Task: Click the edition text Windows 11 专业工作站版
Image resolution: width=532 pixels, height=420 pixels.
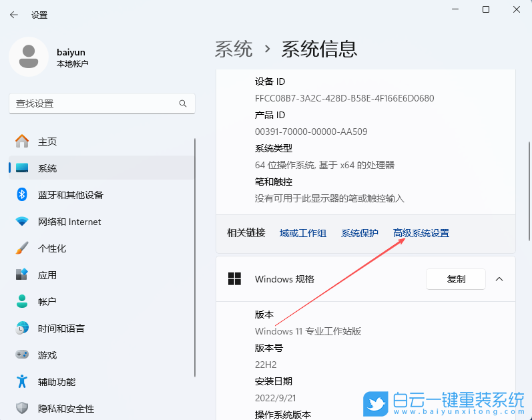Action: pyautogui.click(x=308, y=331)
